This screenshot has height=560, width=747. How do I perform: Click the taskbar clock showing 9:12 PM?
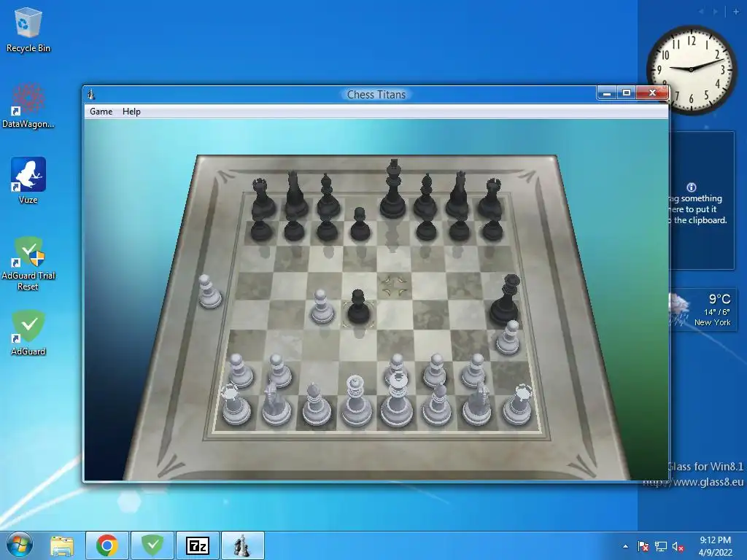[715, 546]
